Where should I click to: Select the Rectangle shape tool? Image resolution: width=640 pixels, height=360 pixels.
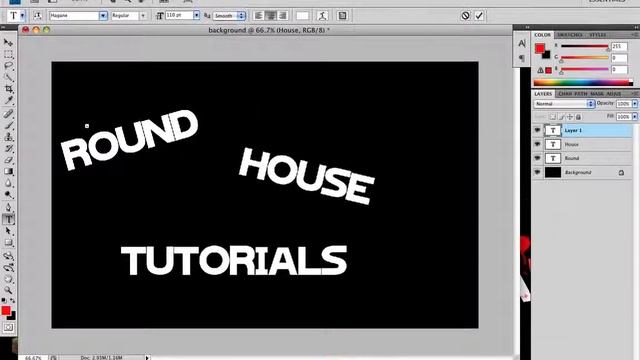click(8, 243)
